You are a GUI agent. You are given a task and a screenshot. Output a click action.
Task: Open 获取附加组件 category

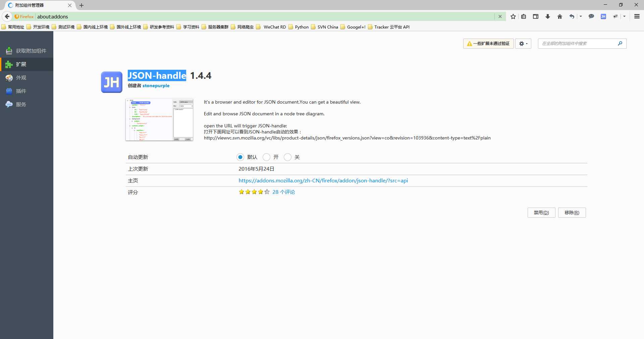click(26, 51)
